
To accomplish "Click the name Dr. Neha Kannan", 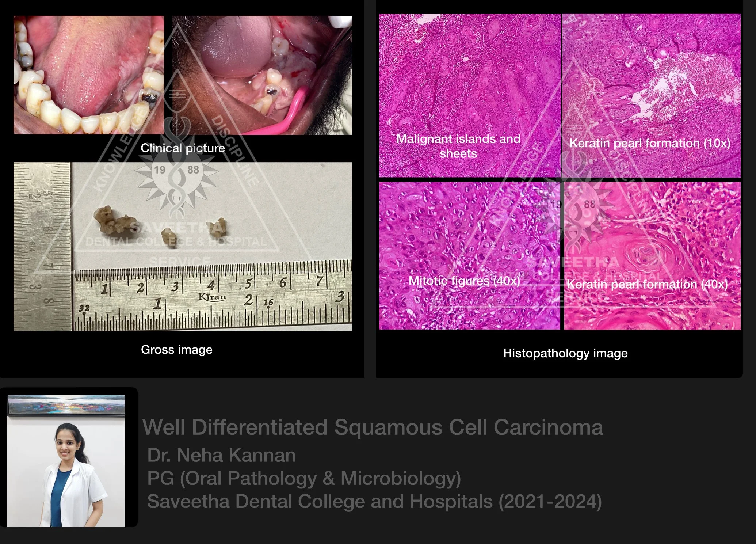I will [221, 455].
